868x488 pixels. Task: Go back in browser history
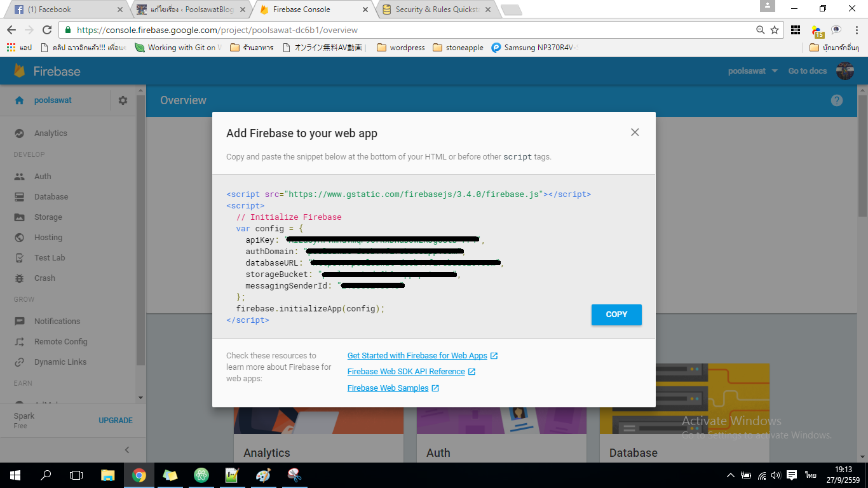(x=11, y=30)
